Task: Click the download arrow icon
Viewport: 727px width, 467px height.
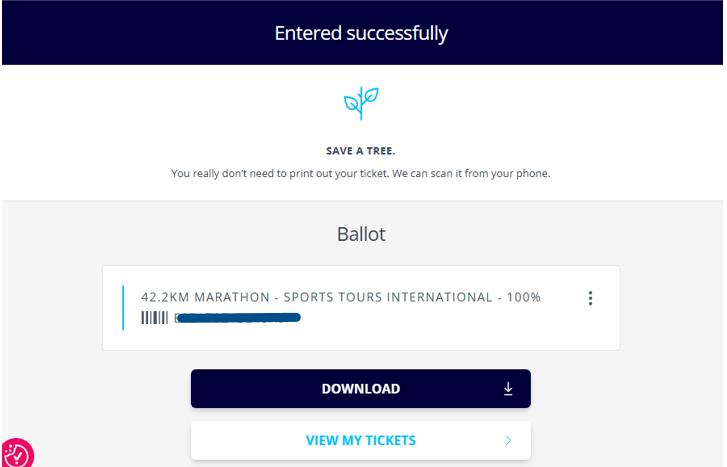Action: click(x=507, y=389)
